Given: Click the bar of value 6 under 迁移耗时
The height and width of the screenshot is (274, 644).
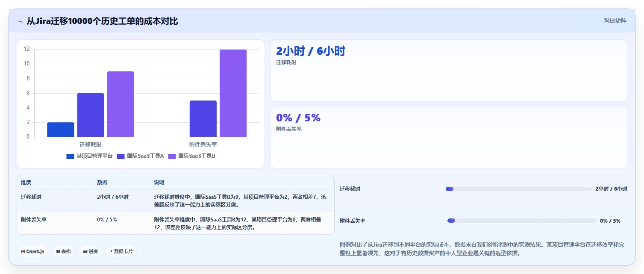Looking at the screenshot, I should 91,115.
